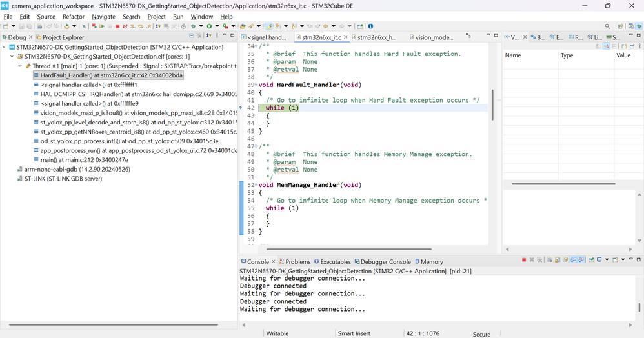Open Variables view three-dot menu
Viewport: 644px width, 338px height.
tap(639, 46)
